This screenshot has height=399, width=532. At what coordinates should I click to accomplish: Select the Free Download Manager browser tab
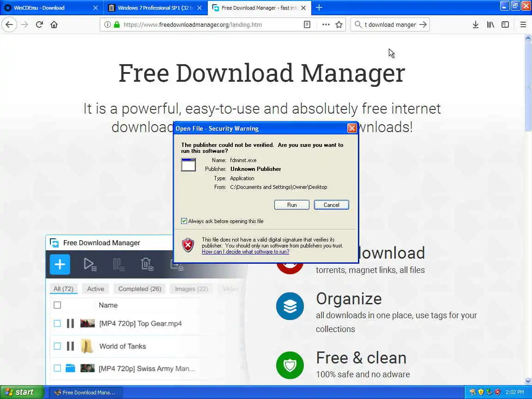click(260, 7)
